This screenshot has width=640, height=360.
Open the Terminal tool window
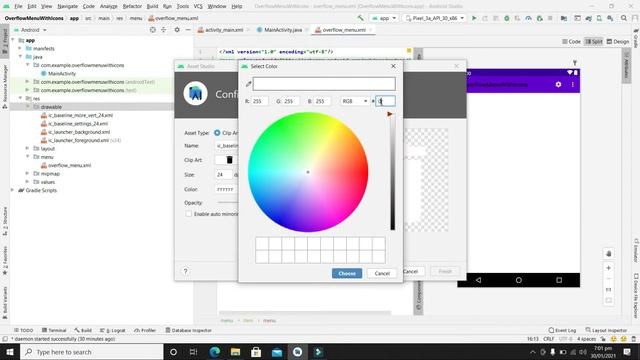(x=54, y=330)
